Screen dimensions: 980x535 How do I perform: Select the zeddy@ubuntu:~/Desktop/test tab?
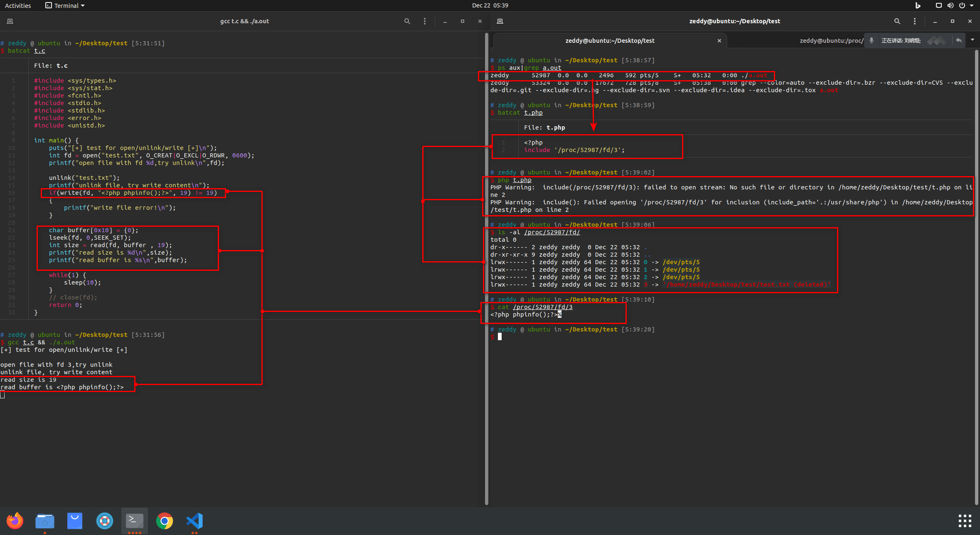[x=610, y=41]
